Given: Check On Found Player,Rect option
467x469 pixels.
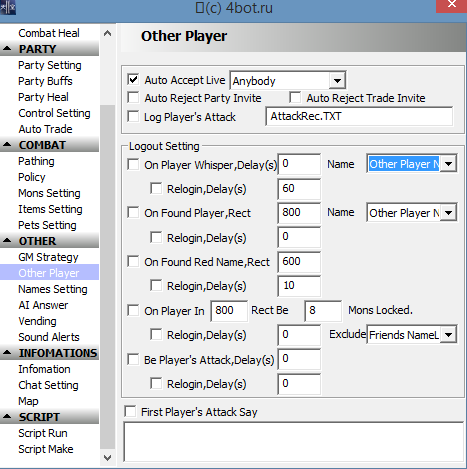Looking at the screenshot, I should tap(133, 212).
